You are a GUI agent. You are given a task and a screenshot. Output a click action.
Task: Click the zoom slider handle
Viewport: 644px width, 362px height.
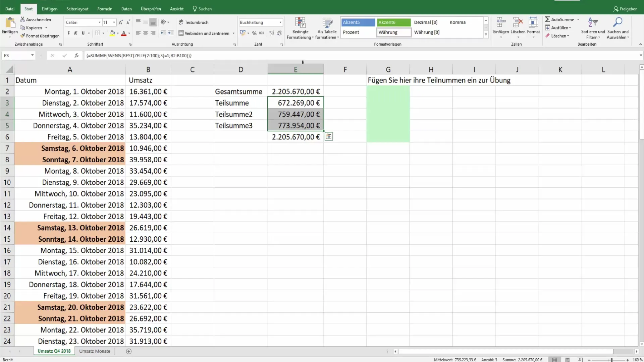point(612,360)
